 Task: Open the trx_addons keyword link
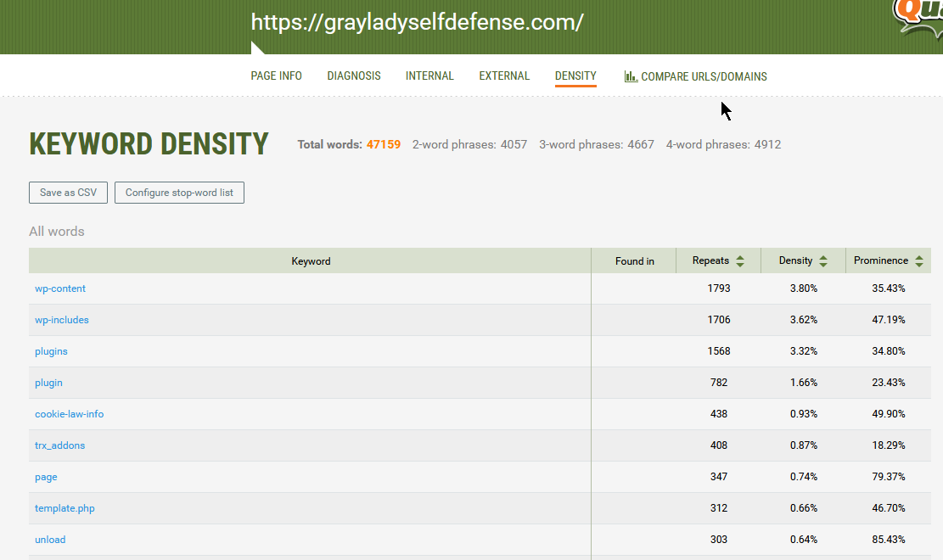60,445
